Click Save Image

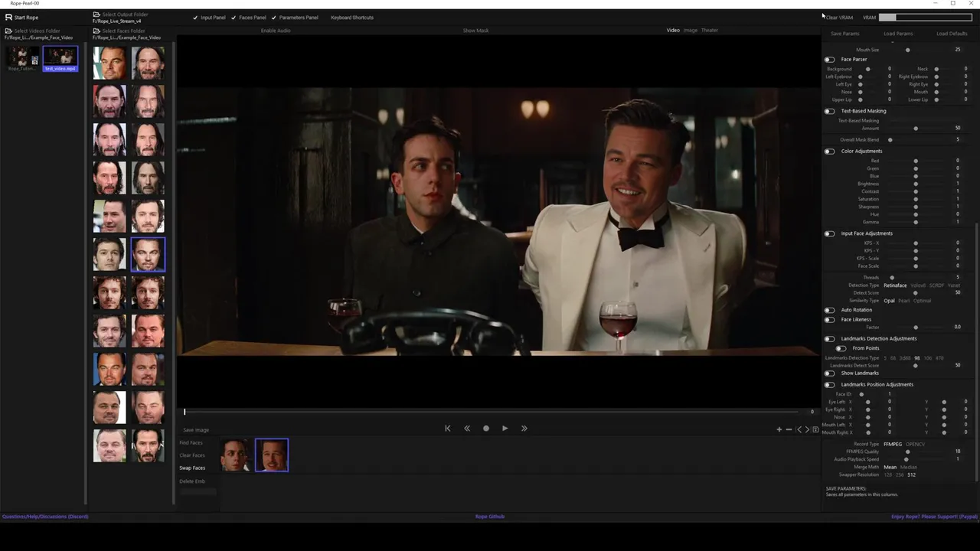[x=196, y=430]
